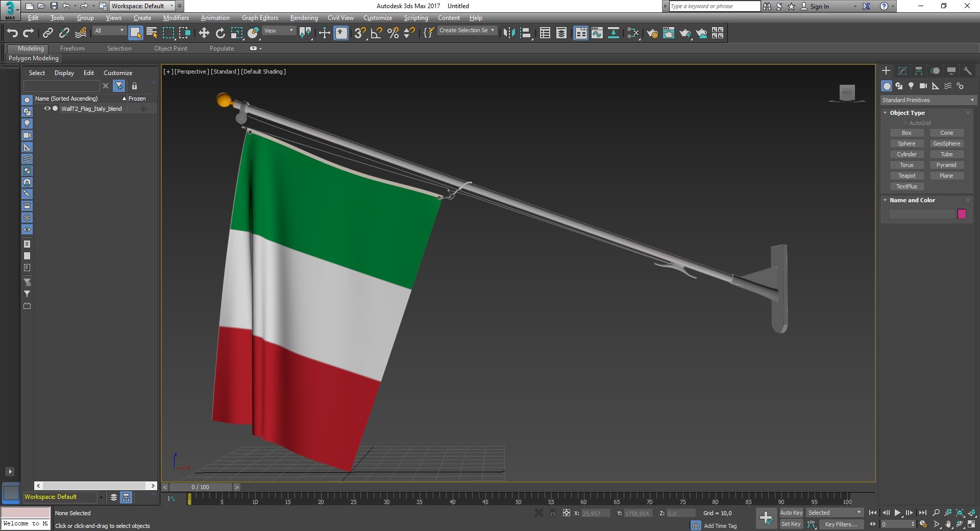Click the Play Animation button
980x531 pixels.
897,513
